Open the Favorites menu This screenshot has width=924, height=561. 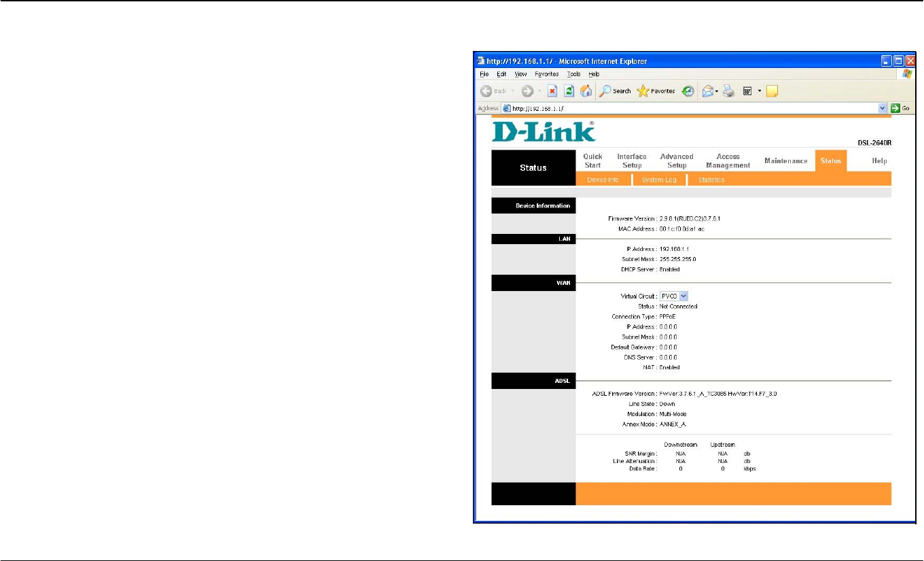coord(546,74)
